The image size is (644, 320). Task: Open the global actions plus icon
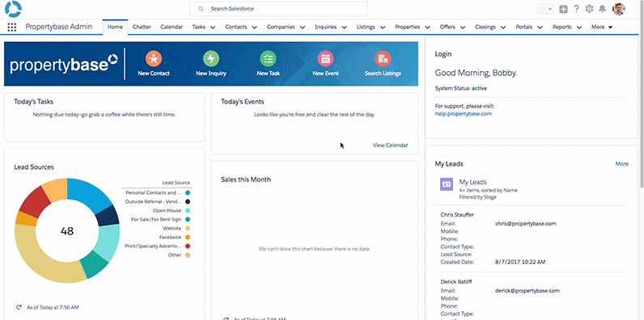(563, 9)
